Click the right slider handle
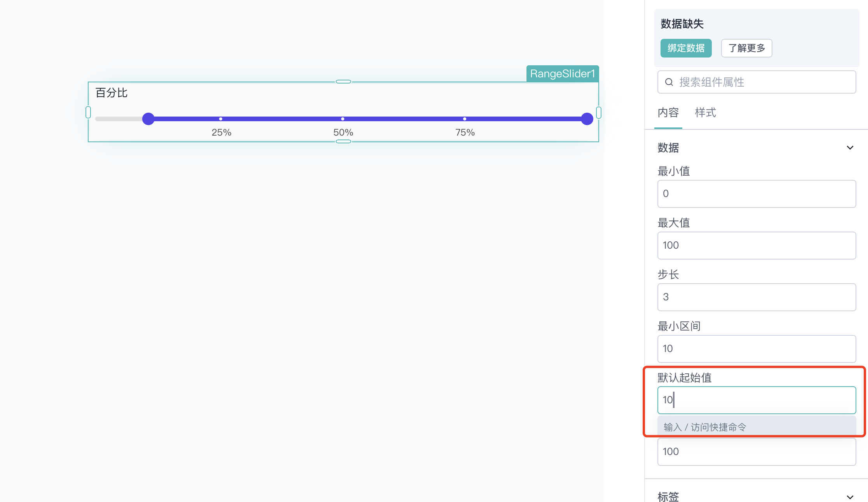The width and height of the screenshot is (868, 502). 587,119
